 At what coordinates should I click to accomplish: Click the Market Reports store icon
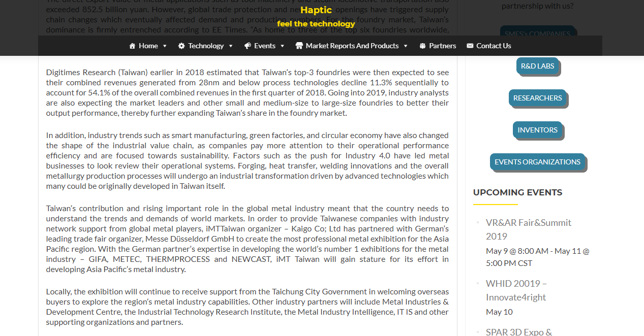pos(299,46)
